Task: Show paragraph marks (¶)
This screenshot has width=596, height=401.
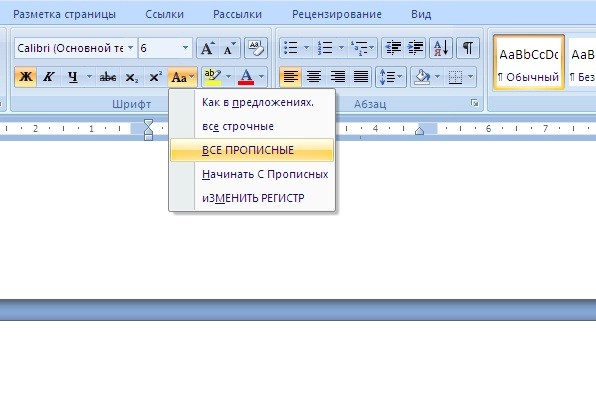Action: 468,48
